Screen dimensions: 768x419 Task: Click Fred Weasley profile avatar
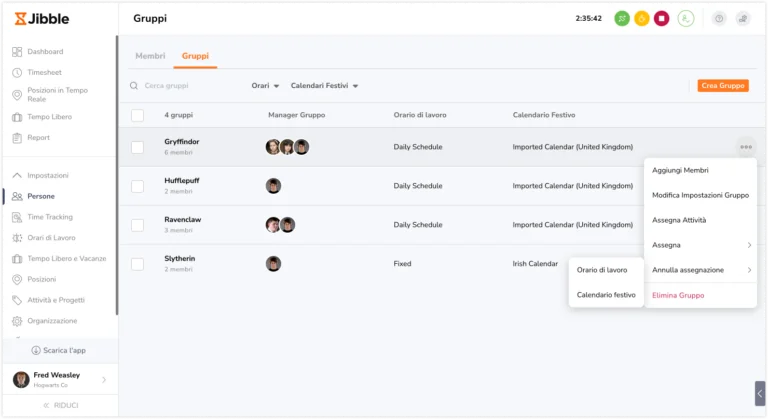pyautogui.click(x=21, y=379)
